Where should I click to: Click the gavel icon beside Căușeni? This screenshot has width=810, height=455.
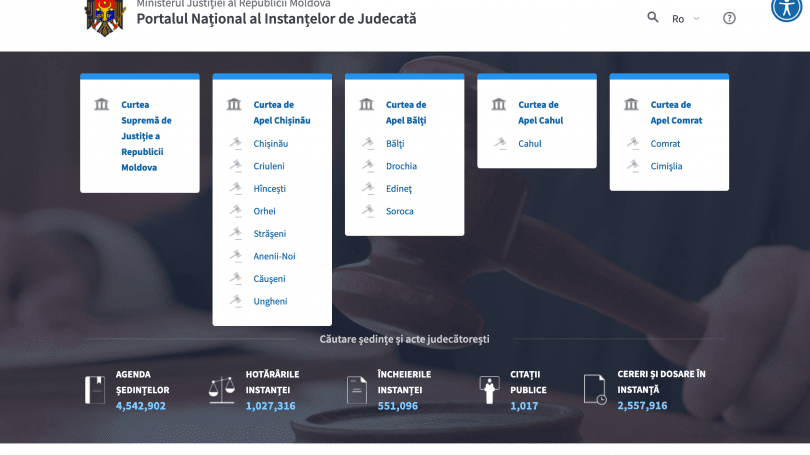pyautogui.click(x=236, y=278)
